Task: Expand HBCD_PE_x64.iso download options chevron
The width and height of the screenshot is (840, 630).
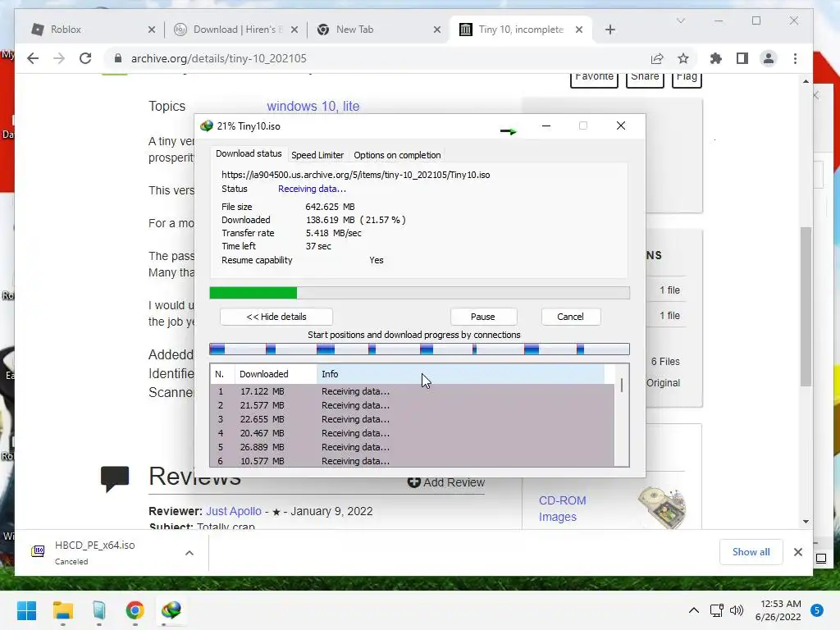Action: coord(189,553)
